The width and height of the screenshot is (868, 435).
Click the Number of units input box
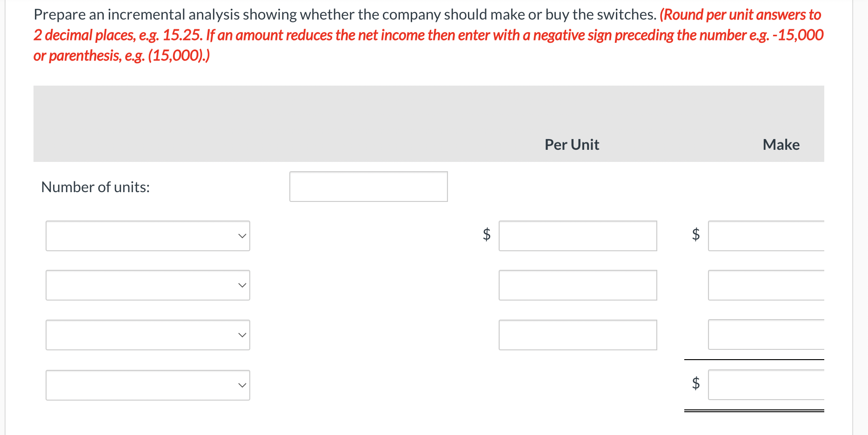pyautogui.click(x=368, y=186)
